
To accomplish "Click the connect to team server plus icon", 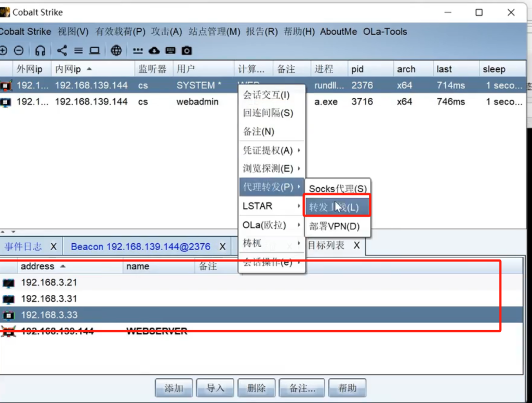I will [x=3, y=50].
